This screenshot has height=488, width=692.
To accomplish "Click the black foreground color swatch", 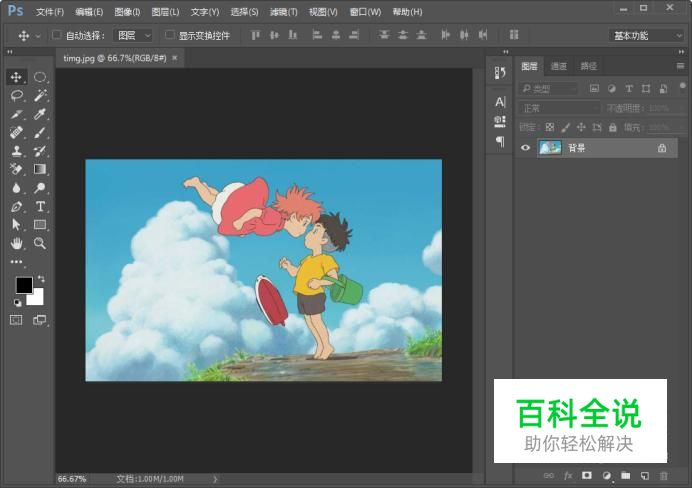I will [x=24, y=285].
